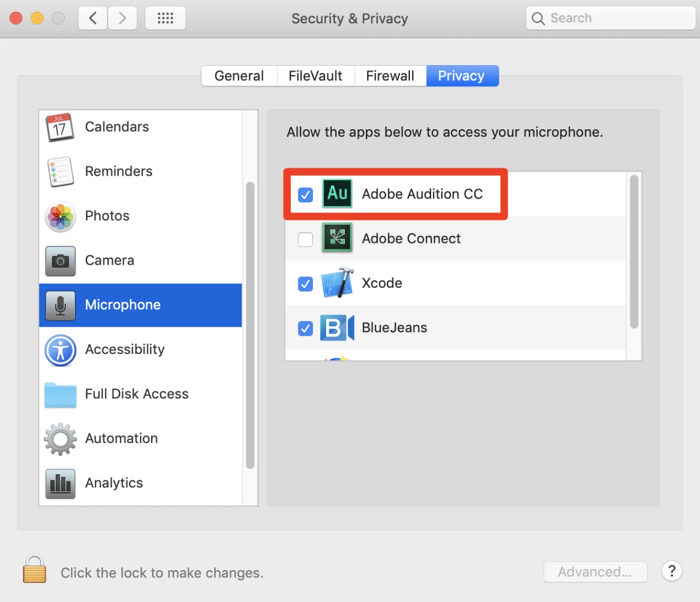This screenshot has width=700, height=602.
Task: Switch to the FileVault tab
Action: click(316, 76)
